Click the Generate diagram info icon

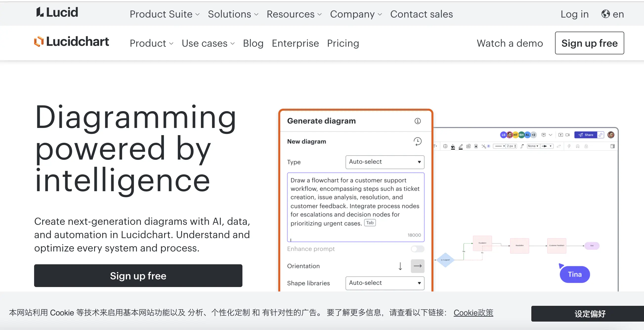tap(417, 121)
